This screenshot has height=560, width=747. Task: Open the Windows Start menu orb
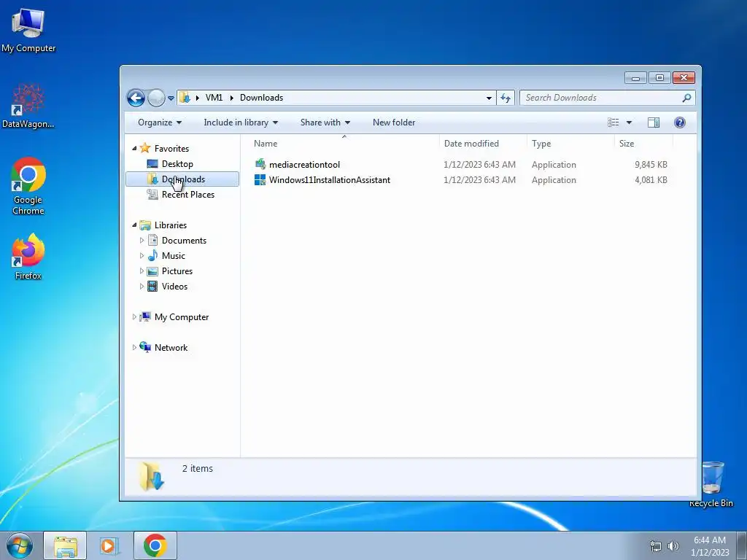(20, 545)
